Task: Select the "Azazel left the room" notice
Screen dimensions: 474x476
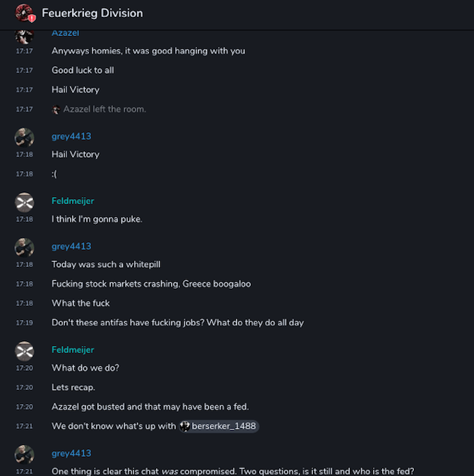Action: click(x=105, y=109)
